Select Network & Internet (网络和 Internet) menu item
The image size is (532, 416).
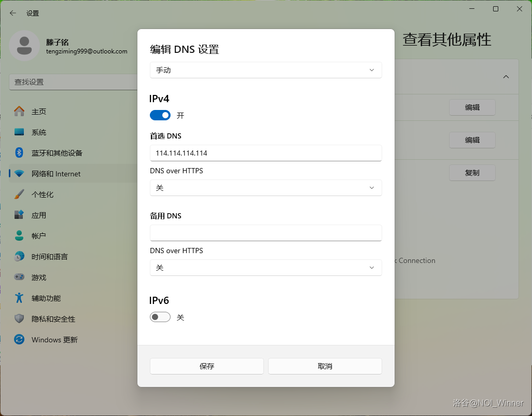(56, 174)
